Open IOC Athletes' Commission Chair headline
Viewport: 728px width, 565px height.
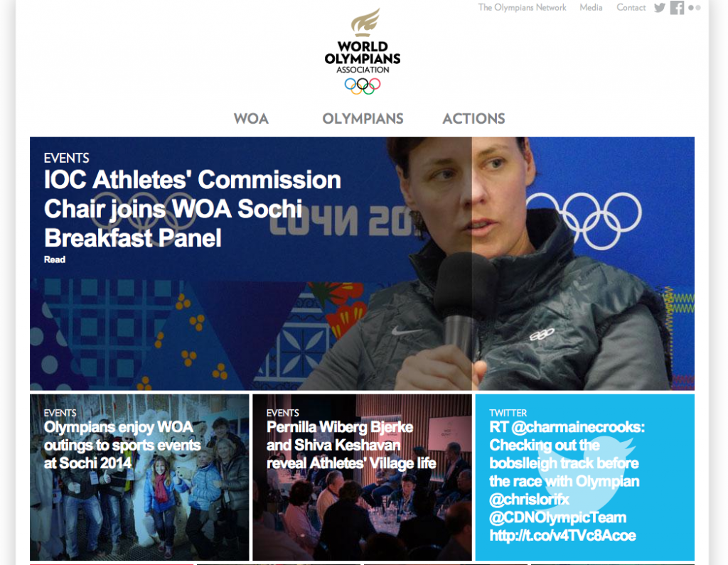coord(192,209)
